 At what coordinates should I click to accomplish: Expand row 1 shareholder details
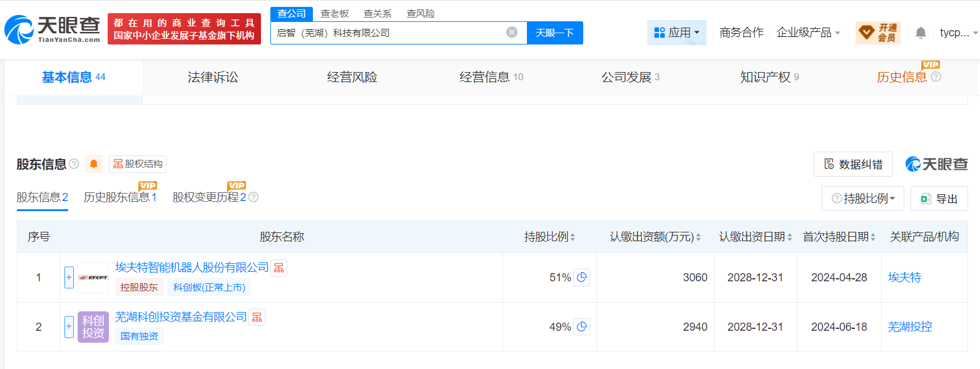pos(69,278)
